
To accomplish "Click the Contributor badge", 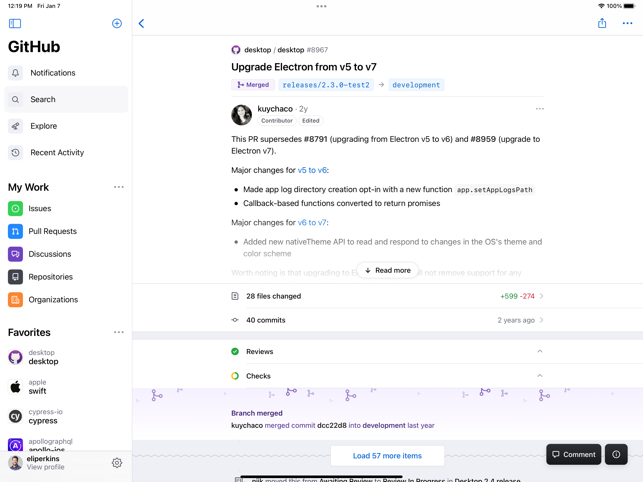I will pos(277,121).
